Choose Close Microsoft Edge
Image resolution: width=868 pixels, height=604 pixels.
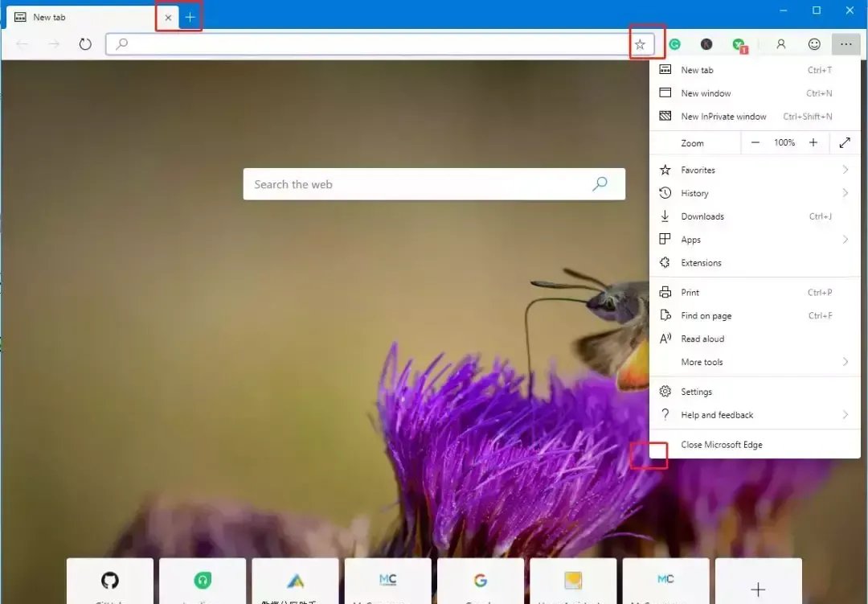coord(721,445)
